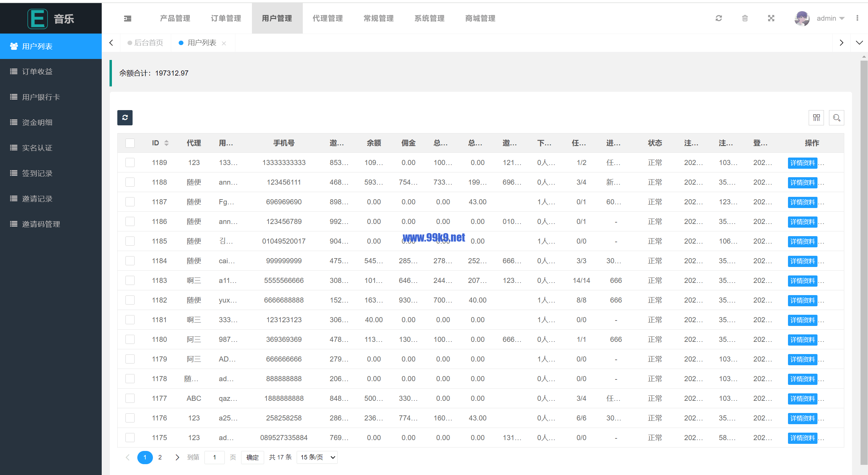Open 用户银行卡 sidebar item
868x475 pixels.
51,97
